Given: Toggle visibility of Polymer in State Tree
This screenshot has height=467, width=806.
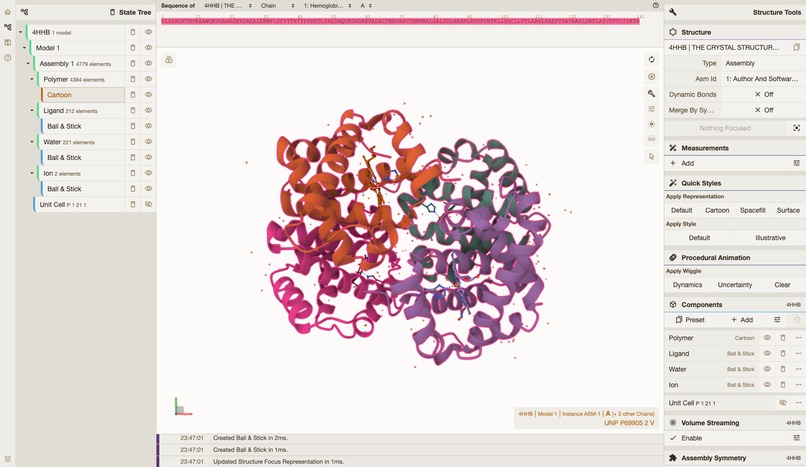Looking at the screenshot, I should point(149,79).
